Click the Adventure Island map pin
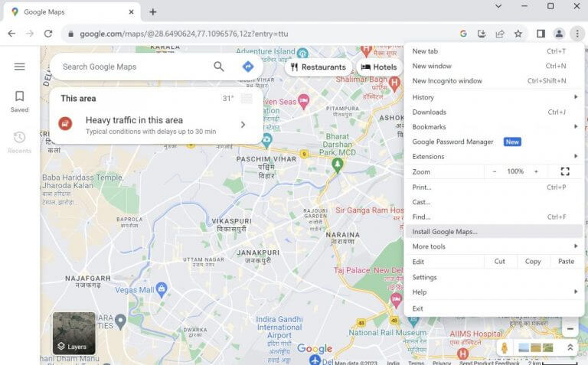 click(x=302, y=53)
